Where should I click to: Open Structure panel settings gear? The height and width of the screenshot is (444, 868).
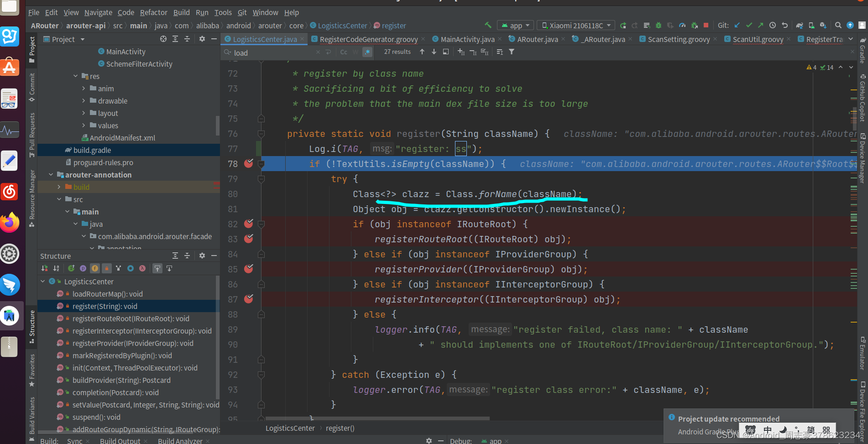coord(202,256)
